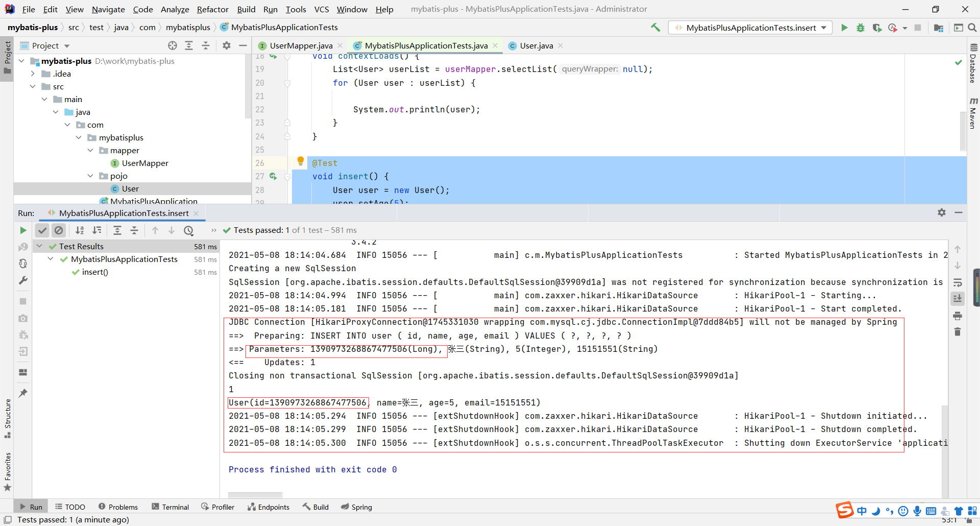Collapse MybatisPlusApplicationTests test node
Screen dimensions: 980x526
tap(51, 259)
